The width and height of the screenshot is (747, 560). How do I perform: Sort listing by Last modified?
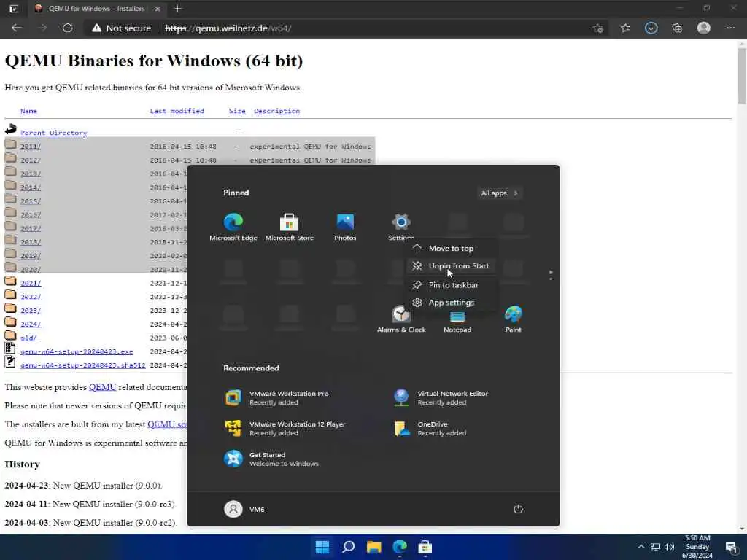point(177,111)
